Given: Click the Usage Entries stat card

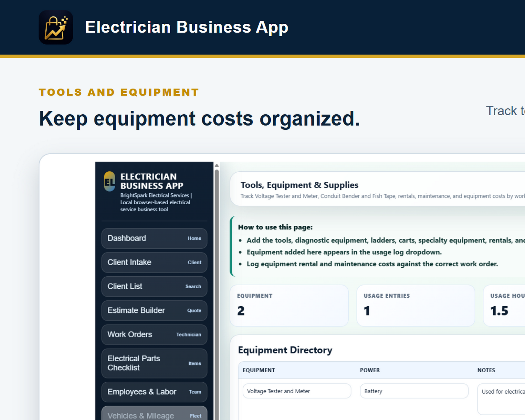Looking at the screenshot, I should coord(416,306).
